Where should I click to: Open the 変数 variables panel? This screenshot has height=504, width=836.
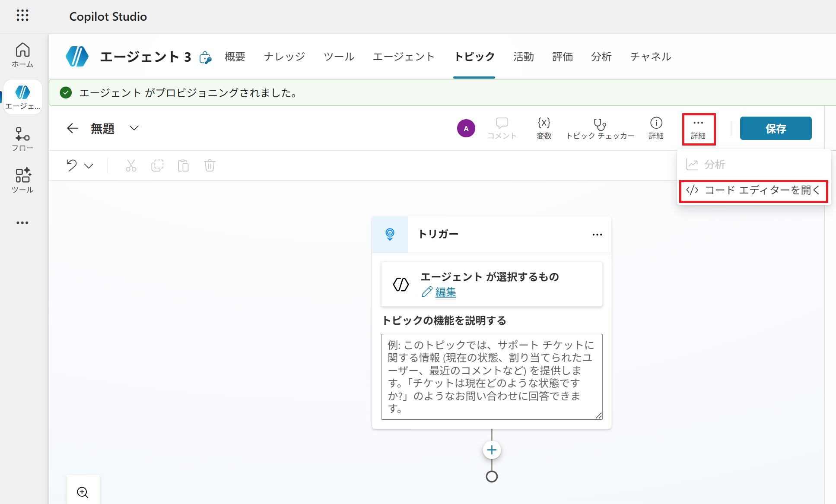click(x=544, y=128)
